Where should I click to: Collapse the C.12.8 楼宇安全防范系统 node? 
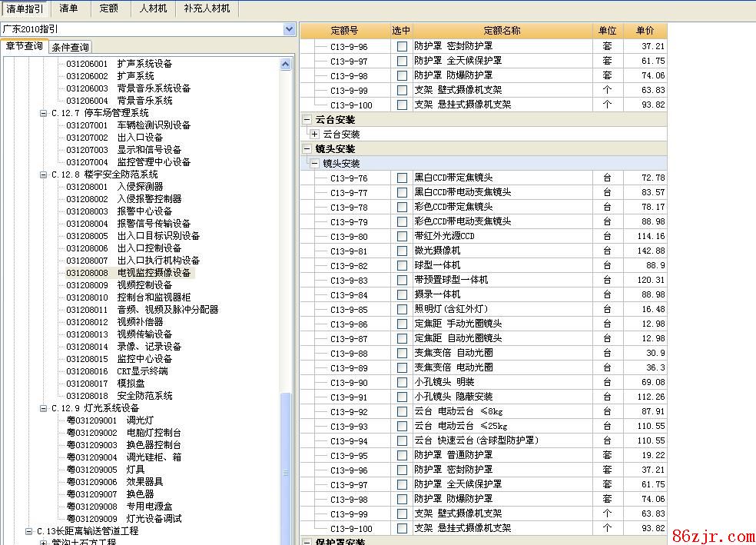point(44,174)
